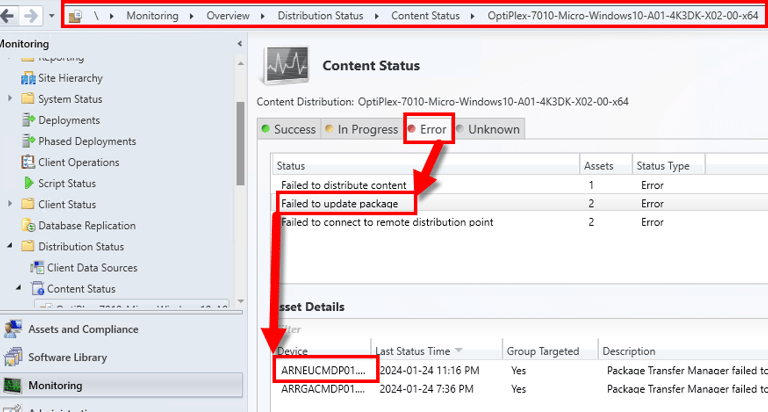Click the Assets and Compliance workspace icon
768x412 pixels.
tap(13, 329)
